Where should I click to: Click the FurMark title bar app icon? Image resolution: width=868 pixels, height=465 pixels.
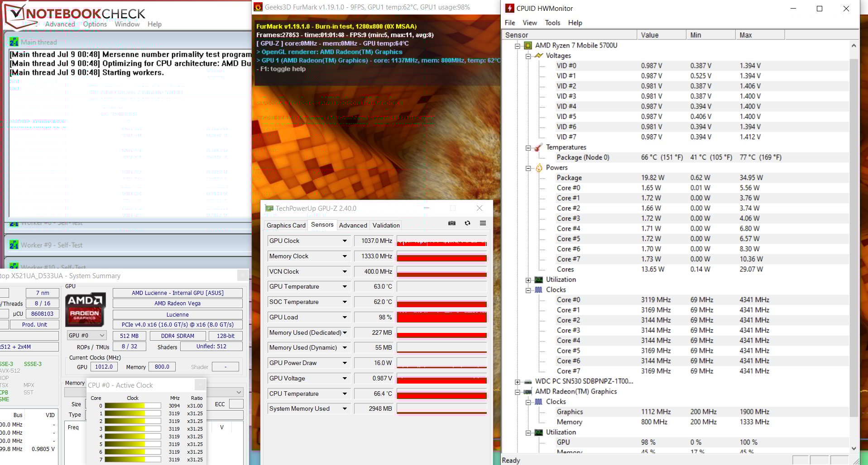[258, 7]
